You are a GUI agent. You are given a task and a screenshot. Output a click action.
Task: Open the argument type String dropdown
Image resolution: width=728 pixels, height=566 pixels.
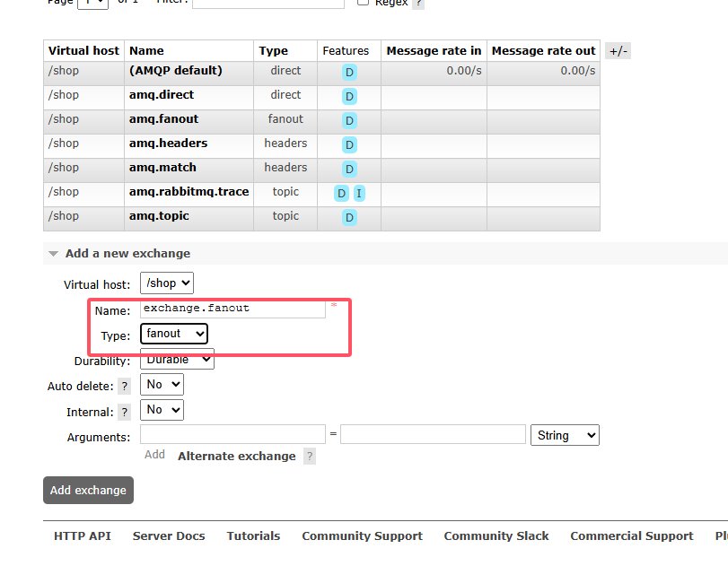pyautogui.click(x=565, y=435)
